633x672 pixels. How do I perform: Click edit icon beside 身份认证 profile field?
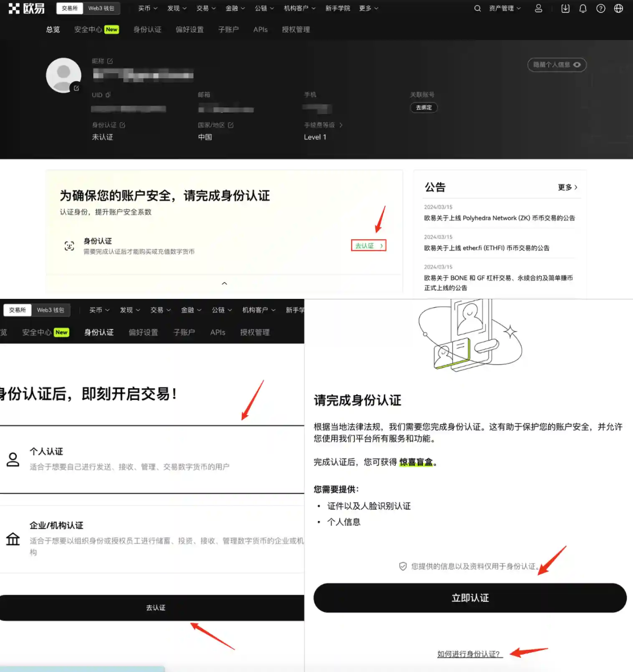122,125
